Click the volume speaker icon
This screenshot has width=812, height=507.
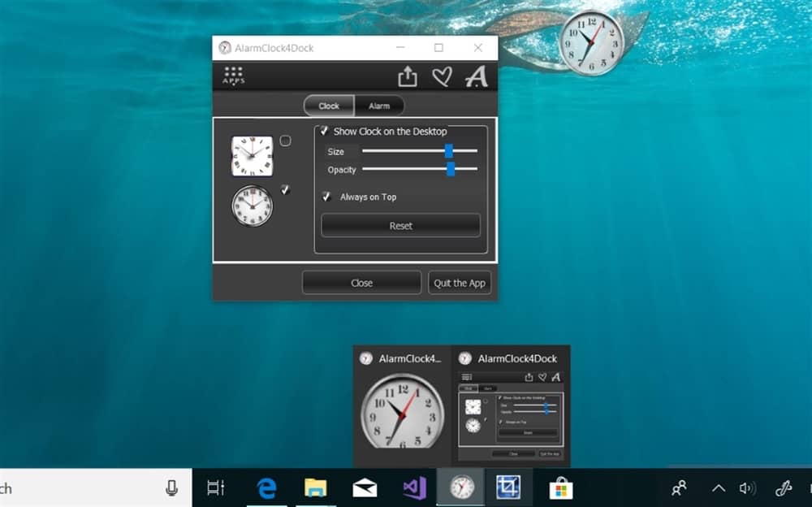(748, 488)
